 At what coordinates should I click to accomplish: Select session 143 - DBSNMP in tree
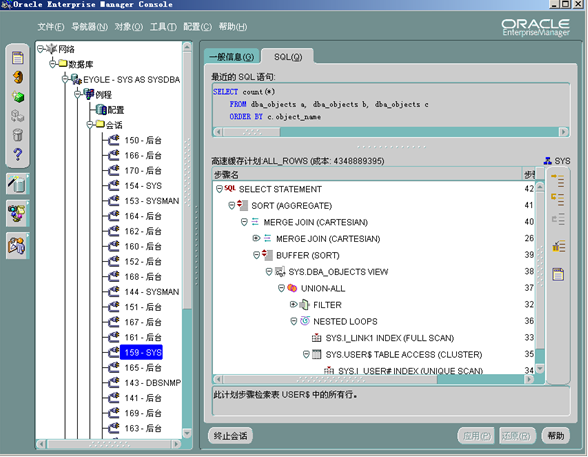152,382
